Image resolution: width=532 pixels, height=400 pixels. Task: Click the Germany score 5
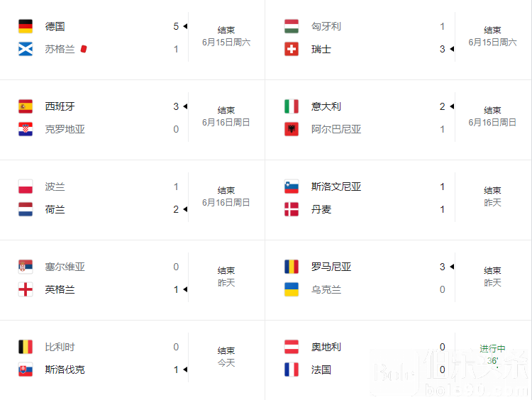(176, 26)
